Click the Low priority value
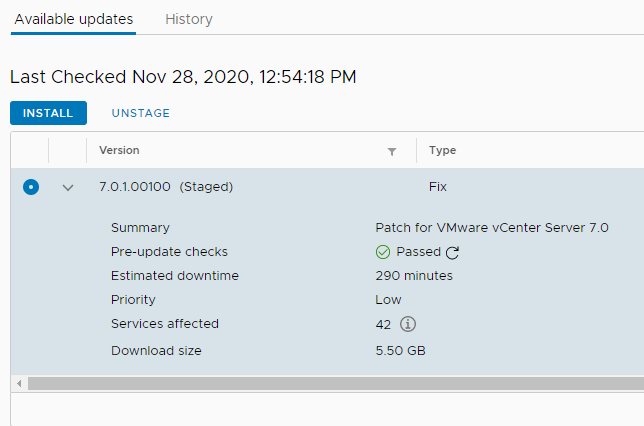The width and height of the screenshot is (644, 426). pos(388,299)
